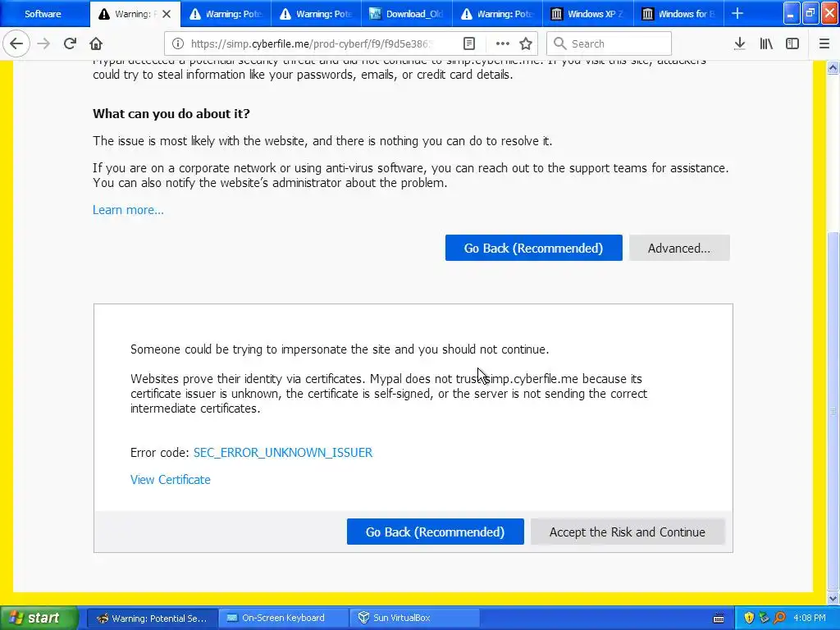Image resolution: width=840 pixels, height=630 pixels.
Task: Switch to the Windows XP tab
Action: coord(588,14)
